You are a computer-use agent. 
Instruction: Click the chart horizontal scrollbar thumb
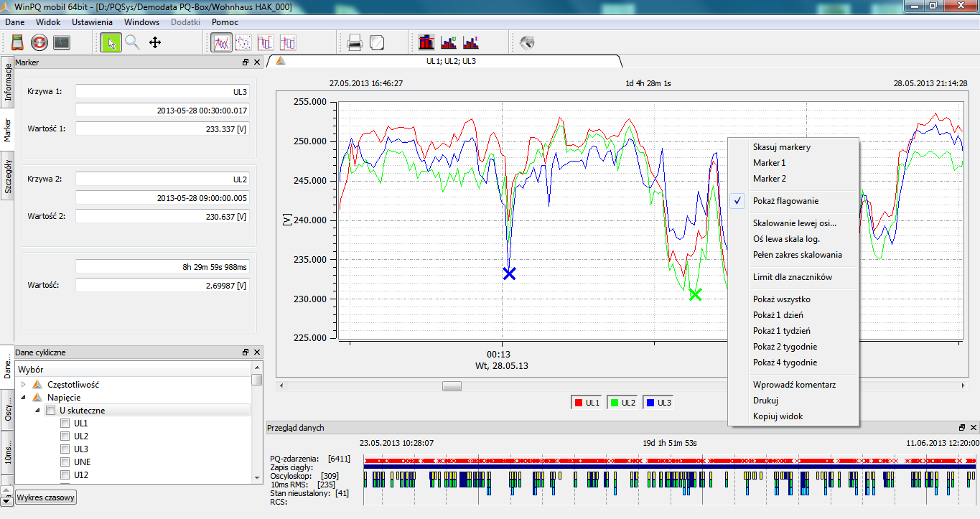pos(452,386)
